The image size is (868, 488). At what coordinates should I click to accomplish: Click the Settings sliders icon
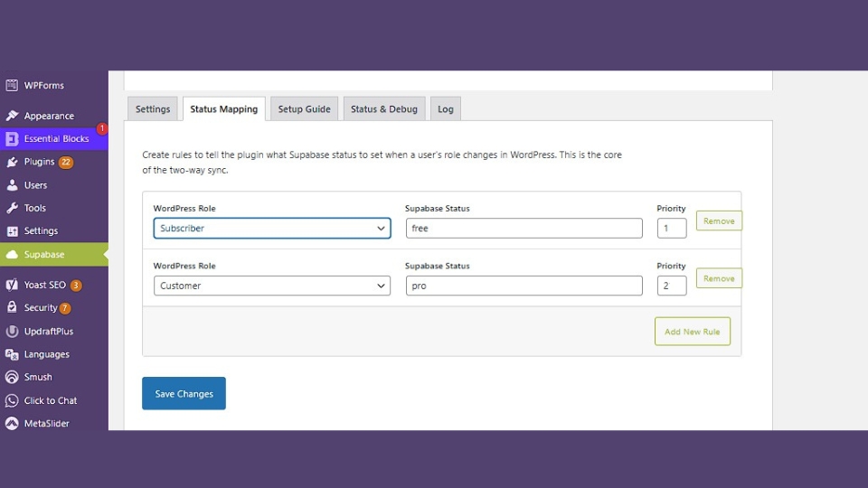coord(12,230)
